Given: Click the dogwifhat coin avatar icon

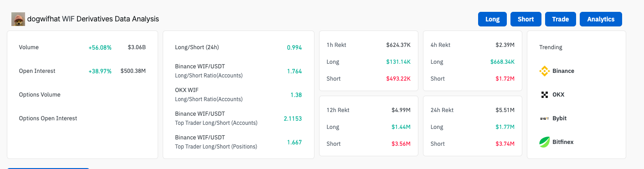Looking at the screenshot, I should (x=19, y=19).
